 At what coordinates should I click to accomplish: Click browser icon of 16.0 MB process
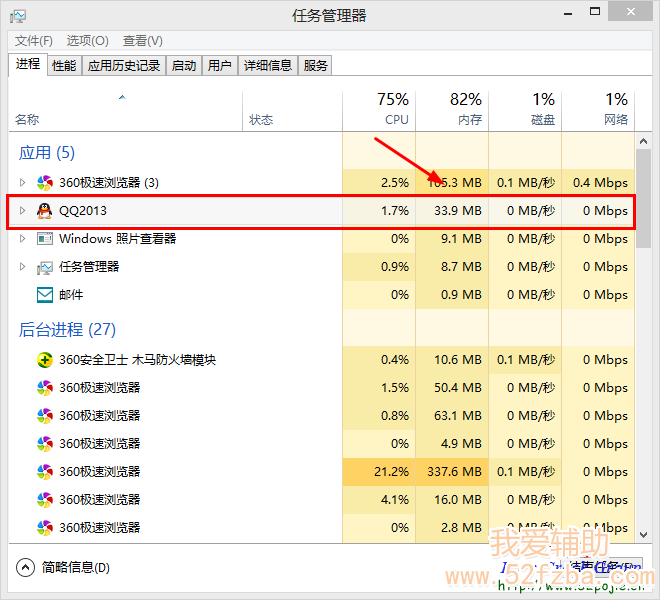[x=45, y=500]
